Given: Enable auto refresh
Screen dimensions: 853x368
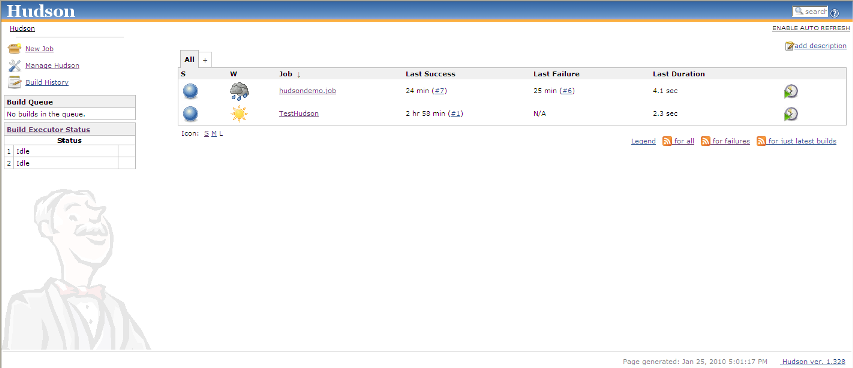Looking at the screenshot, I should [810, 28].
